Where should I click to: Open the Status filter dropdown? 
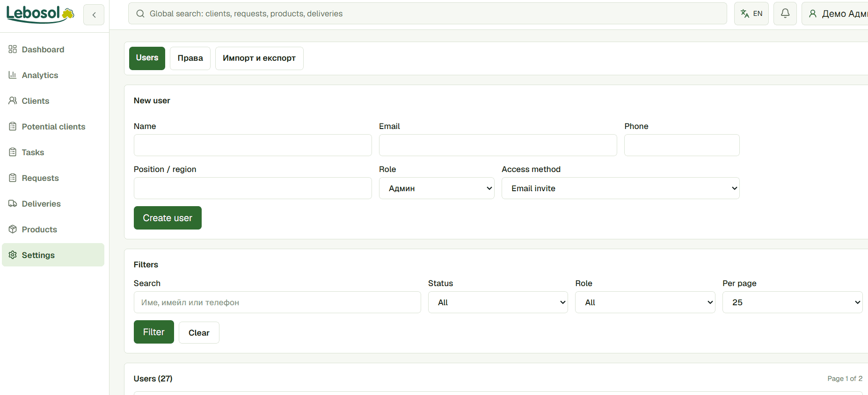498,302
